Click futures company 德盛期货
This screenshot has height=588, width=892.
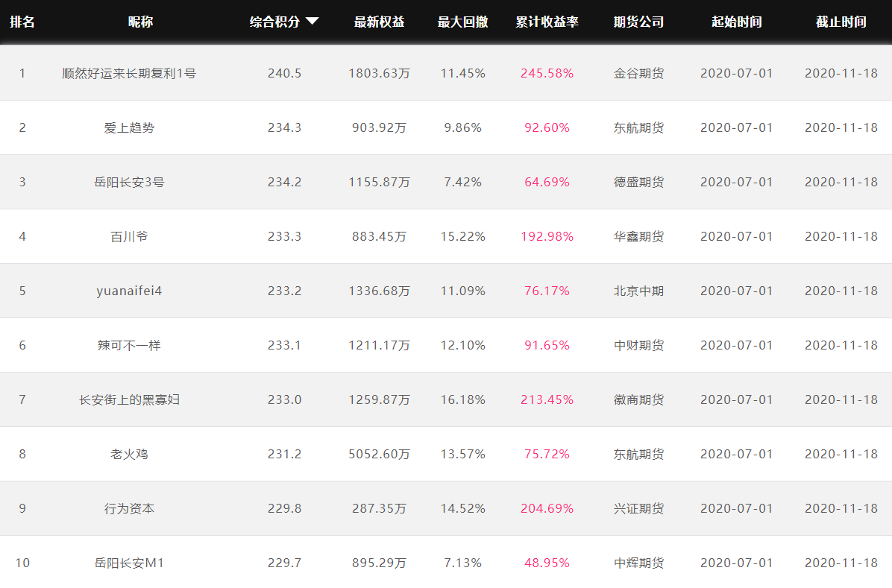point(638,182)
